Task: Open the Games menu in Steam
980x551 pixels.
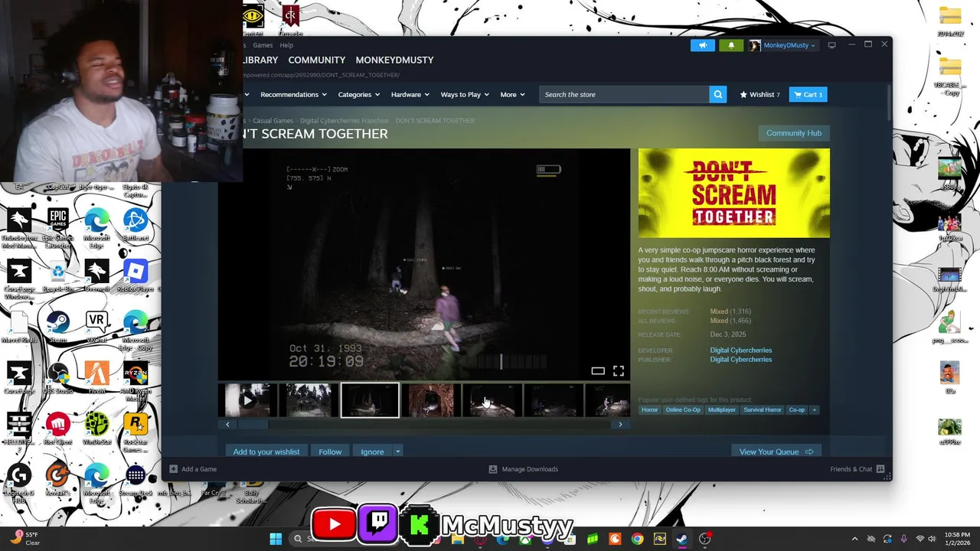Action: [263, 45]
